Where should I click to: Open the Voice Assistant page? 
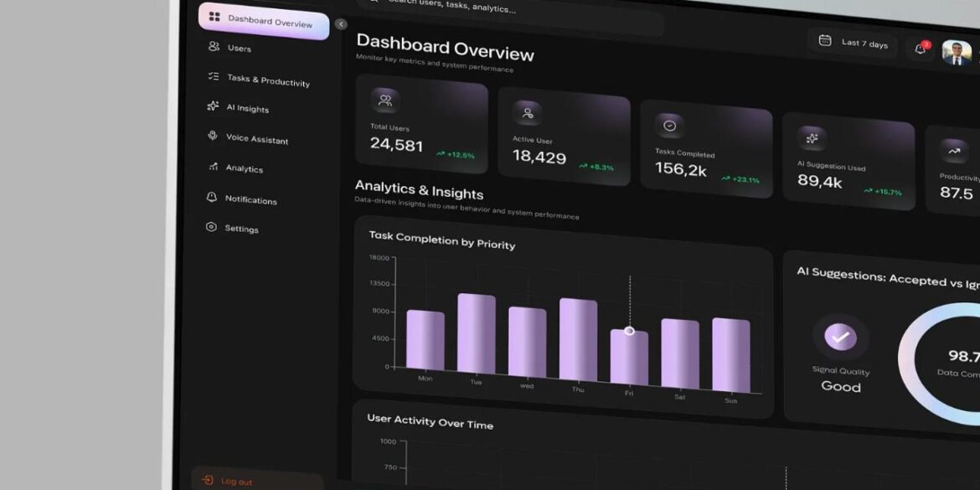255,139
